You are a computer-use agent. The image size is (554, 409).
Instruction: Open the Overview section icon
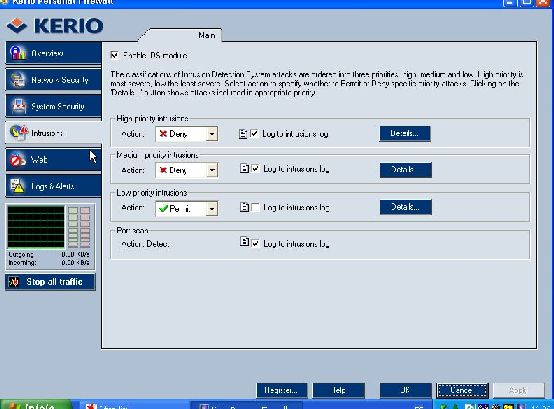point(18,53)
